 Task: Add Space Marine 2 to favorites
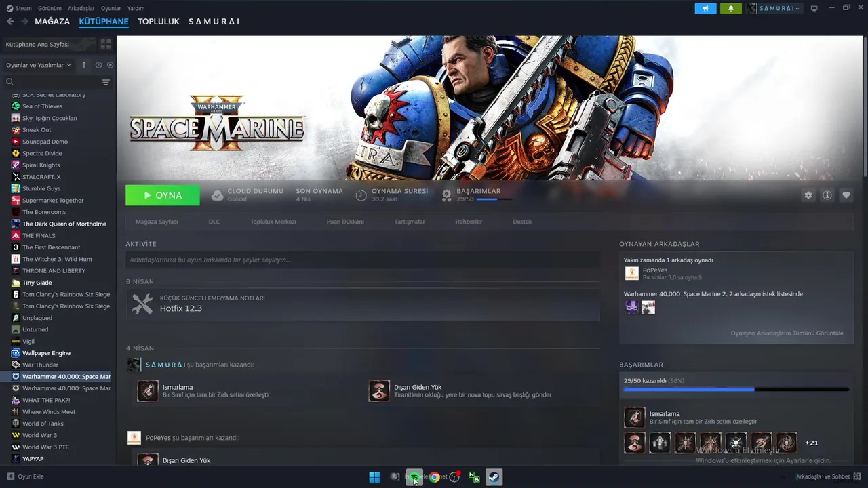tap(846, 195)
